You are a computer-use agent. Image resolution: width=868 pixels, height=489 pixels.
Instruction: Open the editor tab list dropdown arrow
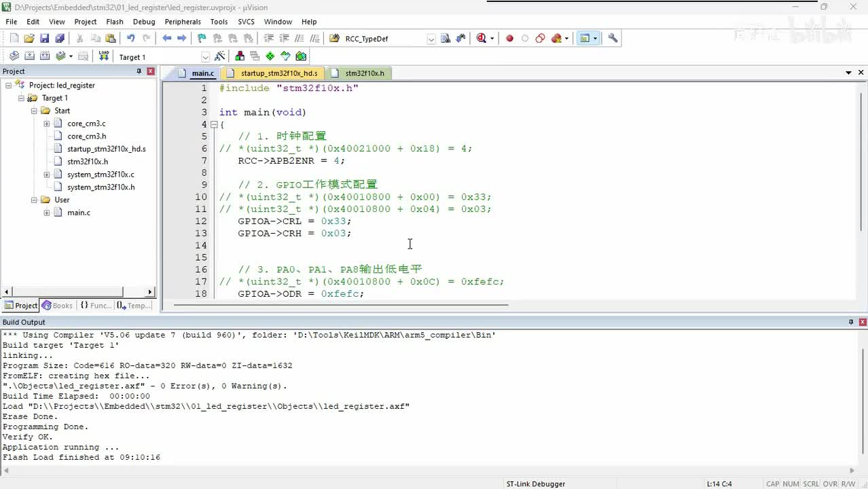point(848,73)
